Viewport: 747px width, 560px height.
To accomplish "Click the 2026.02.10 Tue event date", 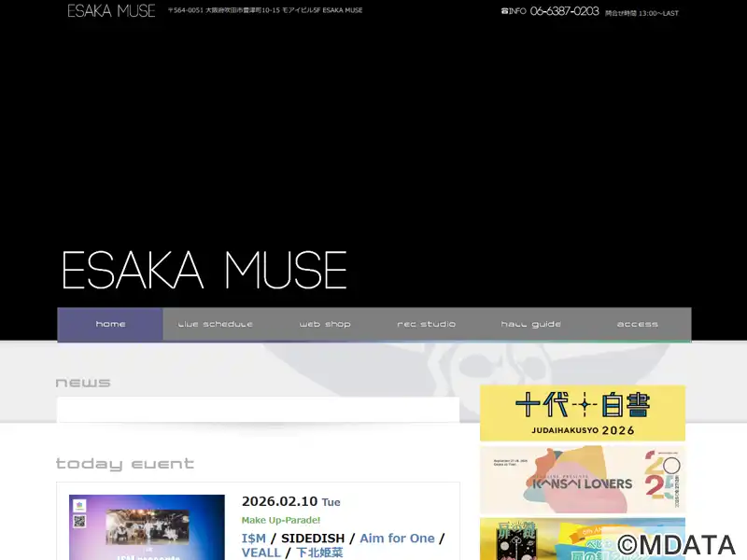I will pos(290,501).
